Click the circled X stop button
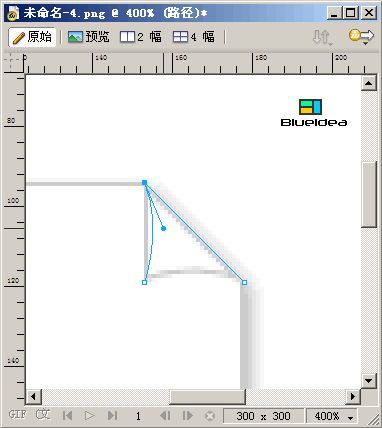 pyautogui.click(x=210, y=416)
